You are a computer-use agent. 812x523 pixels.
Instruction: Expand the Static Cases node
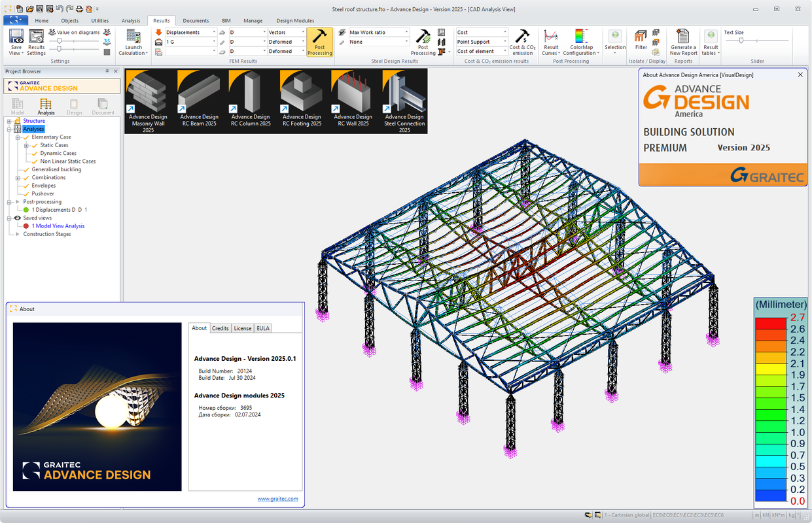[26, 145]
